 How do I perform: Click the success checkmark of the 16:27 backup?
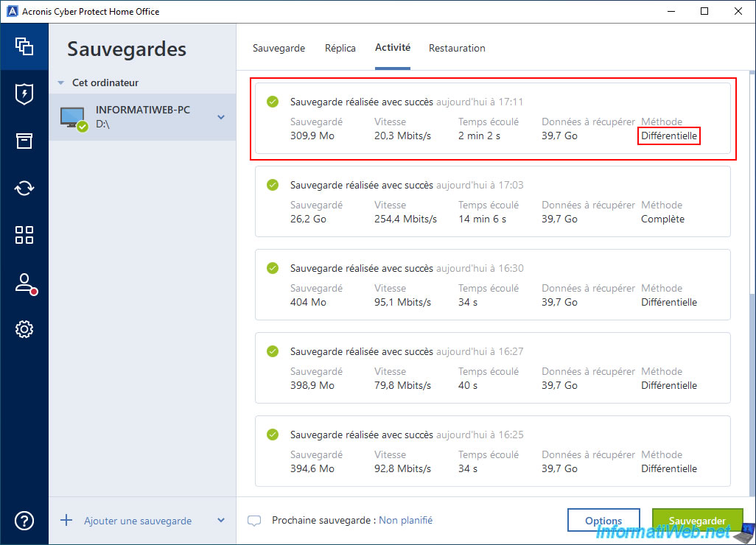click(273, 351)
